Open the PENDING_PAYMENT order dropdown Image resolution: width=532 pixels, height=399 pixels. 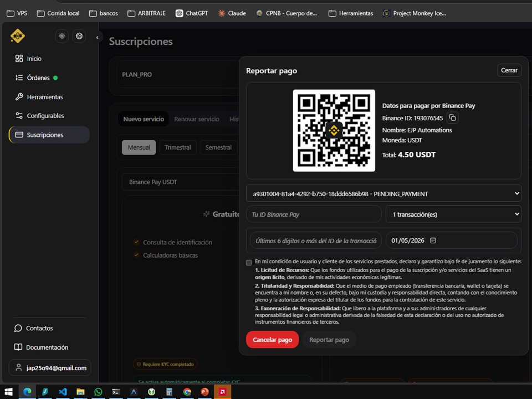click(383, 194)
